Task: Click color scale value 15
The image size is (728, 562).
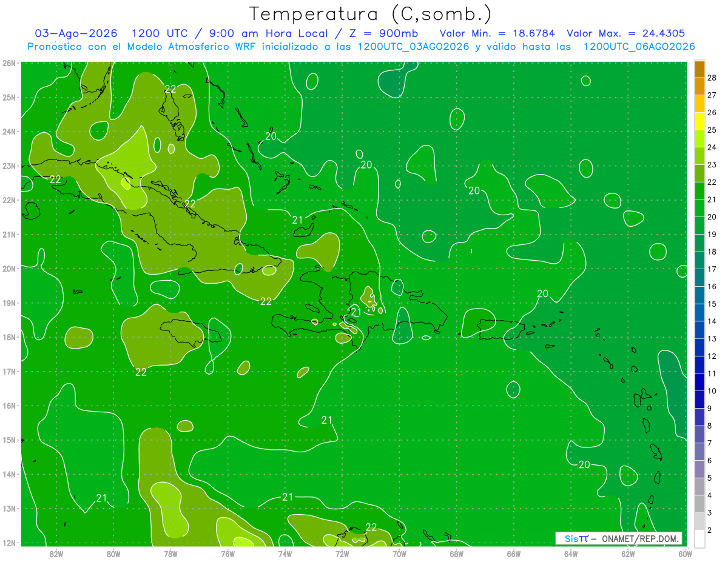Action: (712, 304)
